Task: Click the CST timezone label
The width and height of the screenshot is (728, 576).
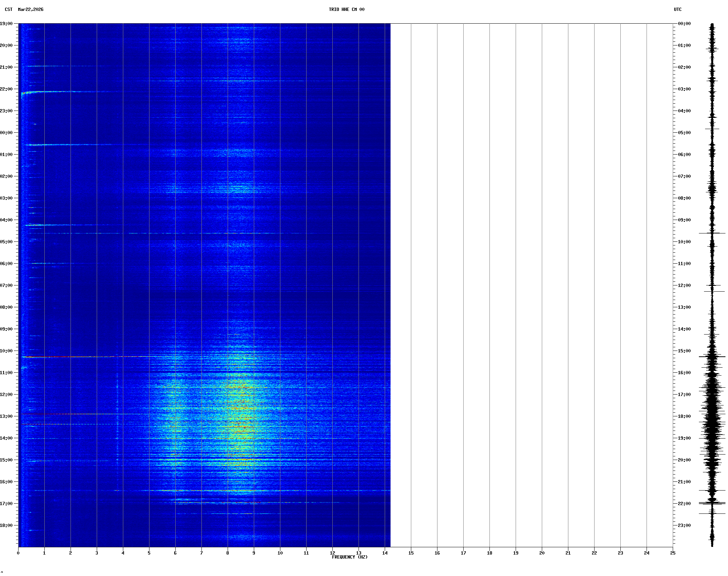Action: click(x=9, y=9)
